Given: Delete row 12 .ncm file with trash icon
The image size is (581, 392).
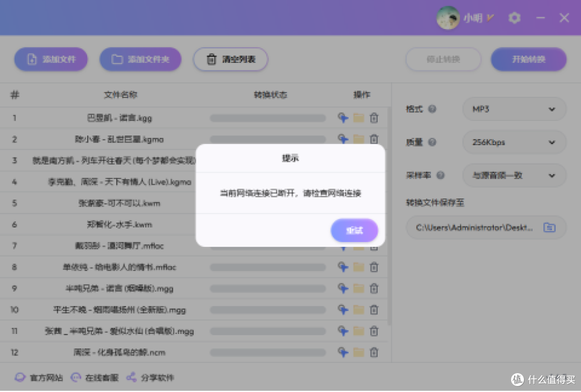Looking at the screenshot, I should (374, 352).
